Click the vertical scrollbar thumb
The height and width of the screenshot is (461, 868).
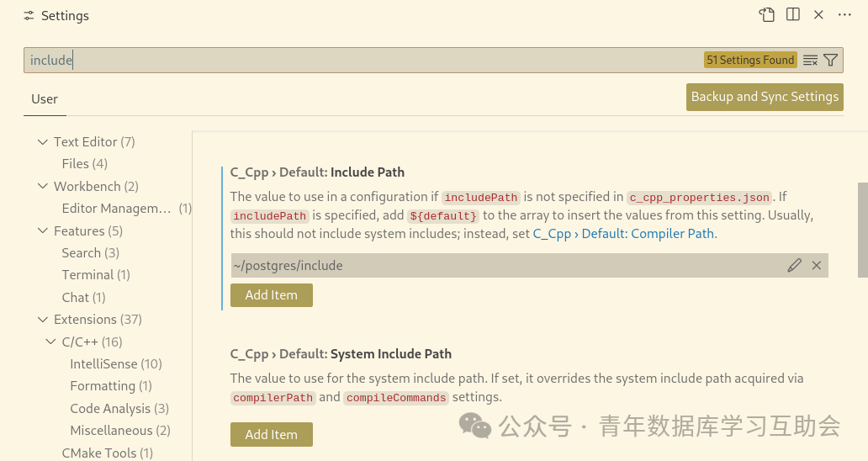coord(862,230)
